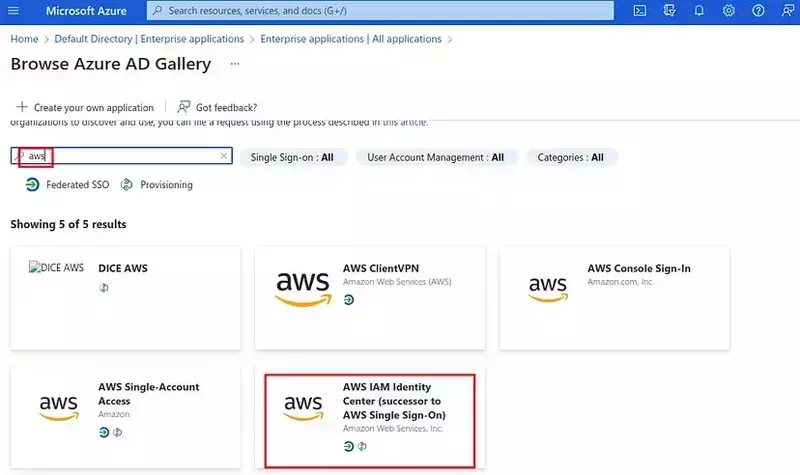Open the notifications bell

pos(699,11)
